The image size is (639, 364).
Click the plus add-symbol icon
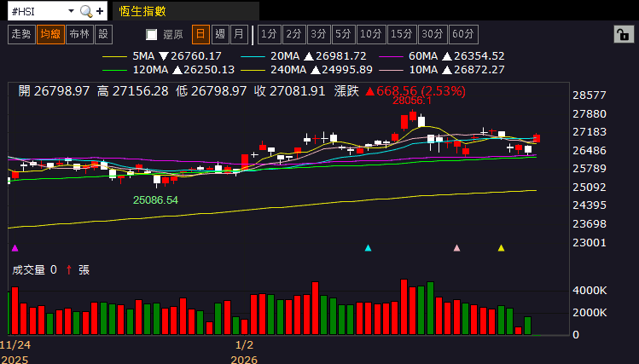click(x=100, y=11)
